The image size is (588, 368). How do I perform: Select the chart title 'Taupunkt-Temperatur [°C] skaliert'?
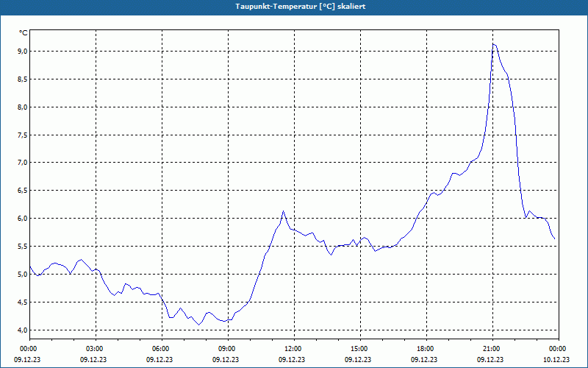(x=301, y=7)
